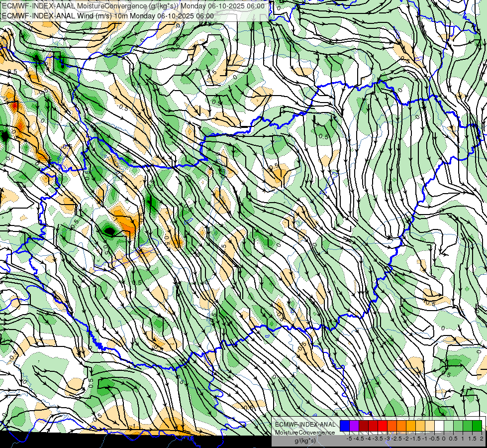487x448 pixels.
Task: Click the palest green swatch between 0 and 0.5
Action: click(449, 426)
